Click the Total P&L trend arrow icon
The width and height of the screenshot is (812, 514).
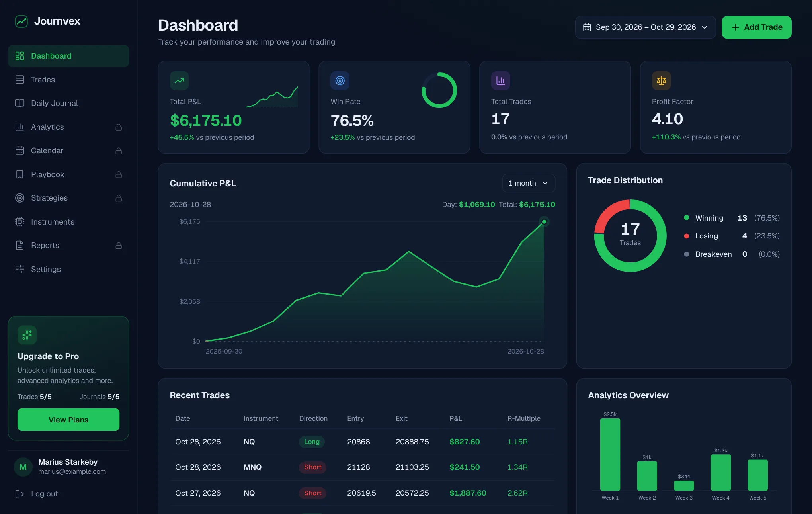(180, 81)
